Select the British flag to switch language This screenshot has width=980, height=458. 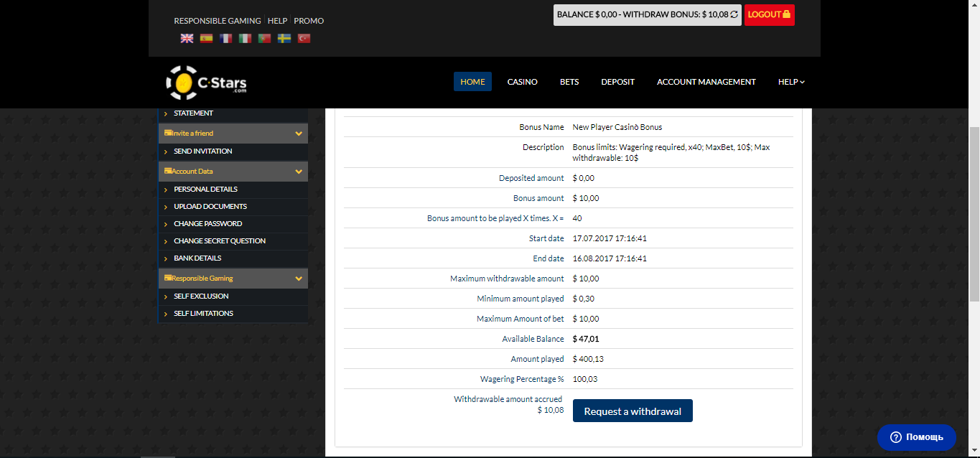187,38
